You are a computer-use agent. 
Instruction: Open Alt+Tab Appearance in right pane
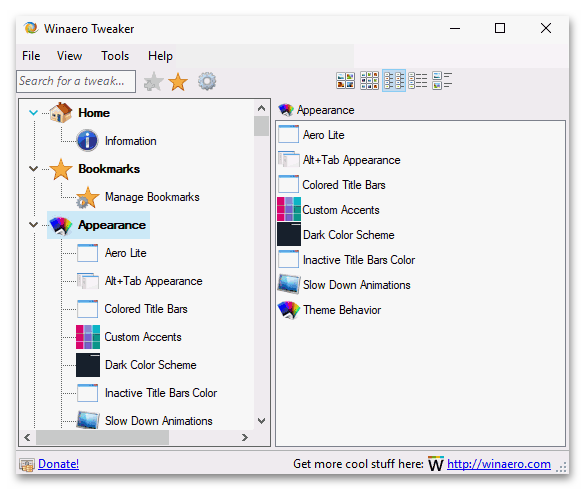click(351, 160)
